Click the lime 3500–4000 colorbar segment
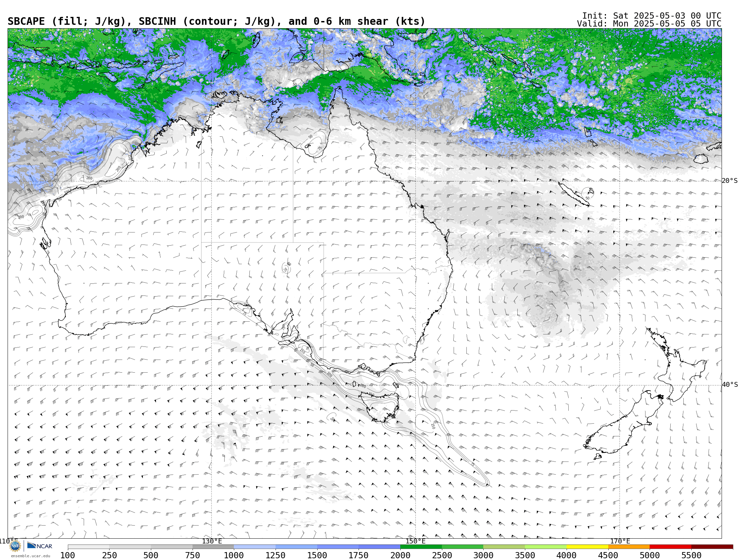Viewport: 744px width, 560px height. 546,547
